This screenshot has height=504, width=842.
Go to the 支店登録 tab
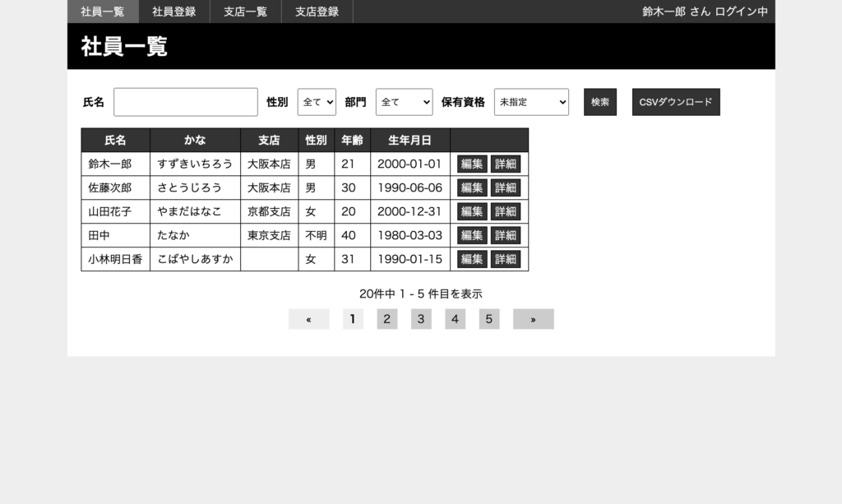(x=317, y=12)
